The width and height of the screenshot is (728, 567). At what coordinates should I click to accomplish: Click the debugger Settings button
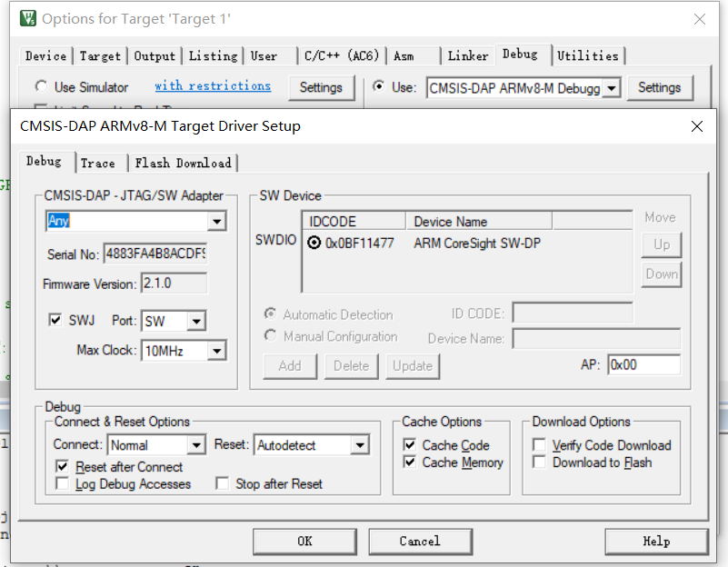[659, 87]
